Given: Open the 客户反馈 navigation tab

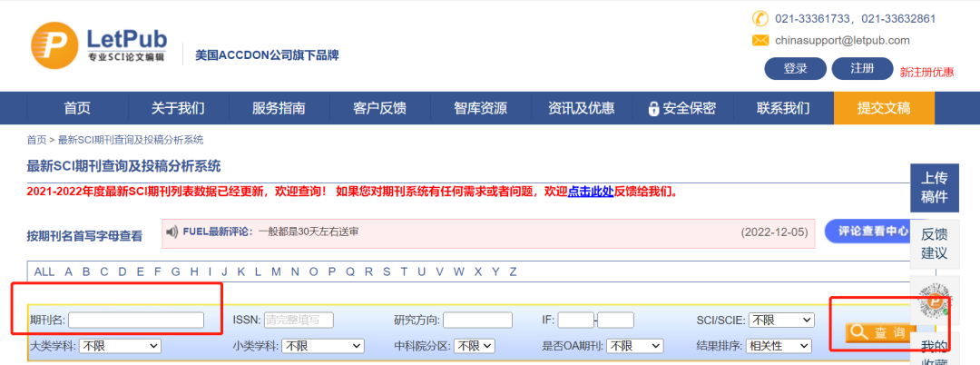Looking at the screenshot, I should point(379,108).
